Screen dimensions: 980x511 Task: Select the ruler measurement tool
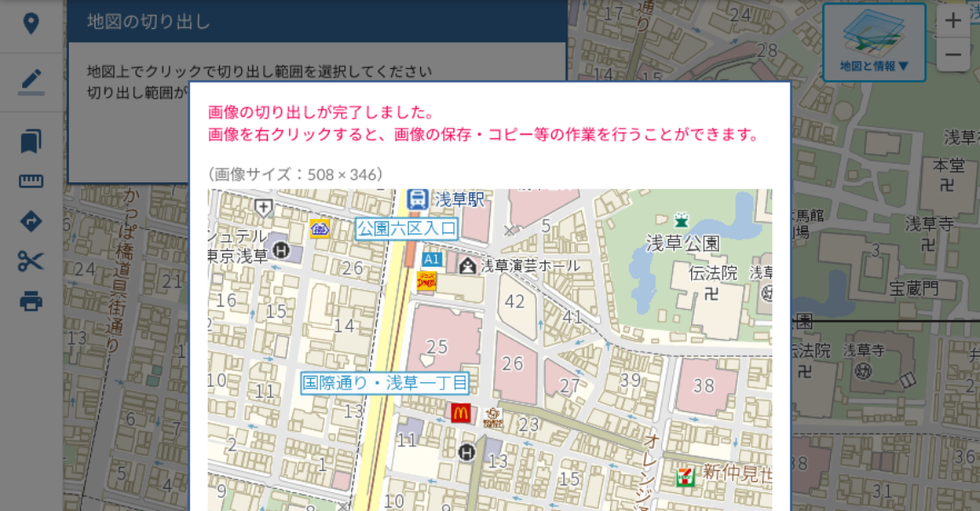[x=32, y=181]
